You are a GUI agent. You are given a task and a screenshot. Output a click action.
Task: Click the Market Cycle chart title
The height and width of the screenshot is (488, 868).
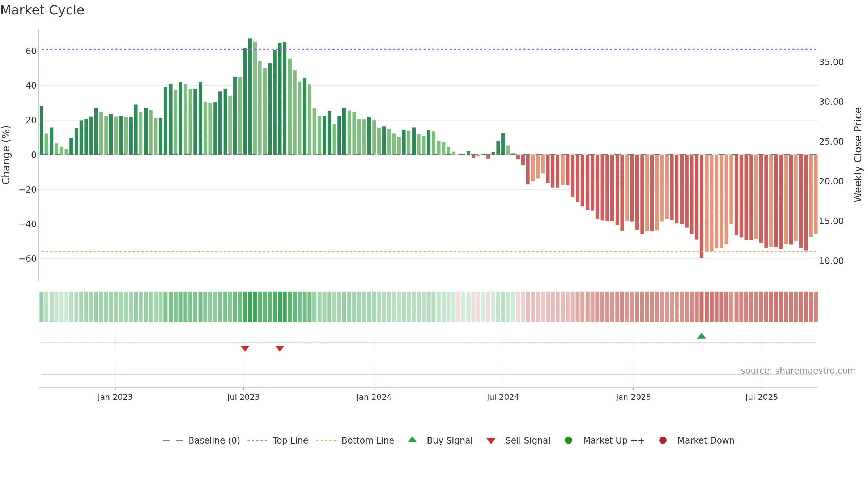[42, 10]
